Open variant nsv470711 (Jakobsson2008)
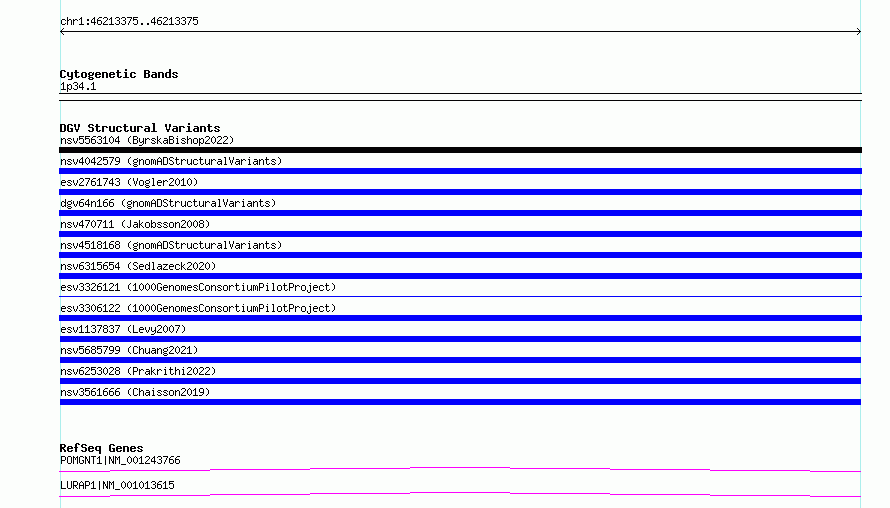This screenshot has width=890, height=508. coord(135,224)
